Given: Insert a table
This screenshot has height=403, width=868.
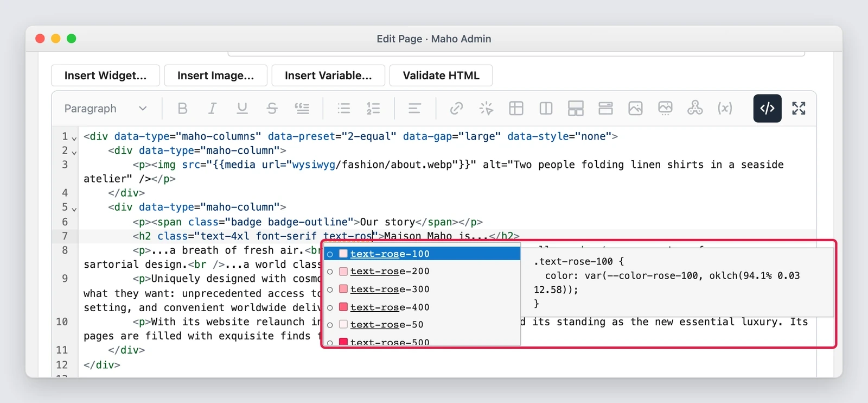Looking at the screenshot, I should pos(516,109).
